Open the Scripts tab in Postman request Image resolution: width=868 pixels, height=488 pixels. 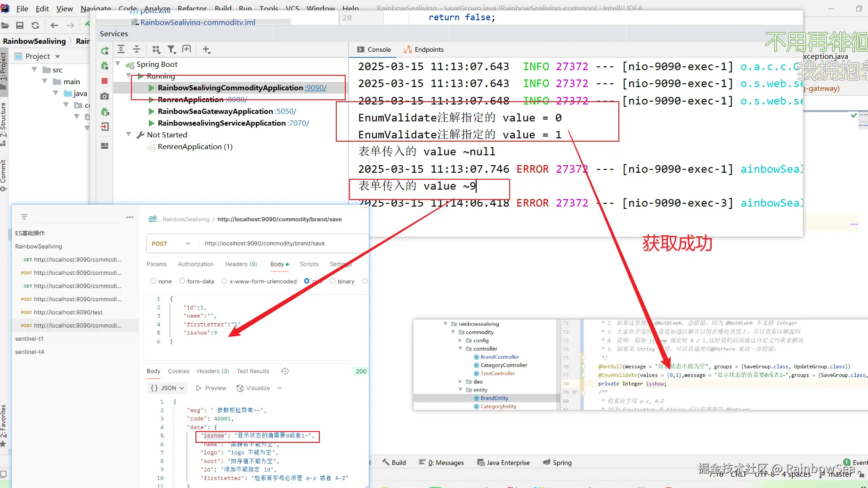pos(309,264)
